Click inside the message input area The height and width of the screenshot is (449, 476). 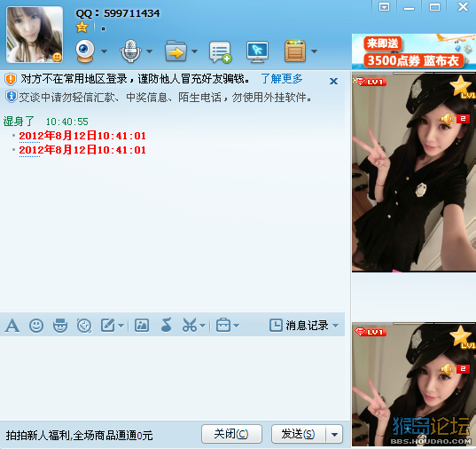pyautogui.click(x=172, y=377)
